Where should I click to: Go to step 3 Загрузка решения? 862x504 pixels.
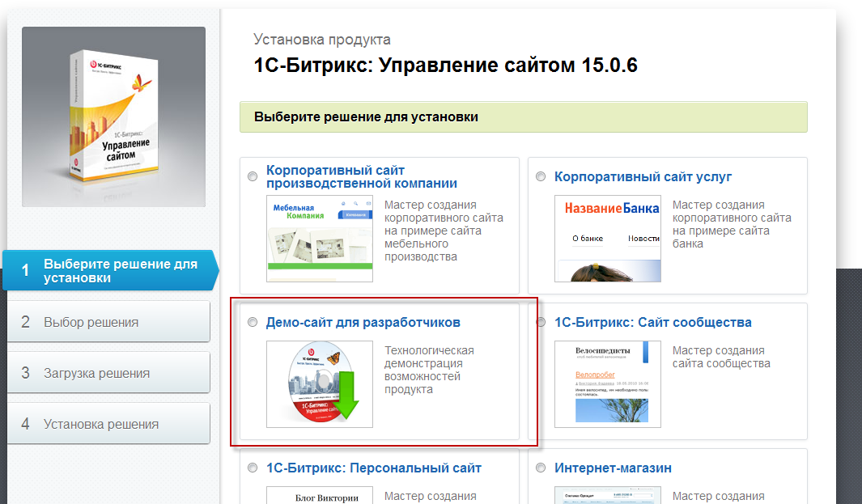(x=108, y=373)
